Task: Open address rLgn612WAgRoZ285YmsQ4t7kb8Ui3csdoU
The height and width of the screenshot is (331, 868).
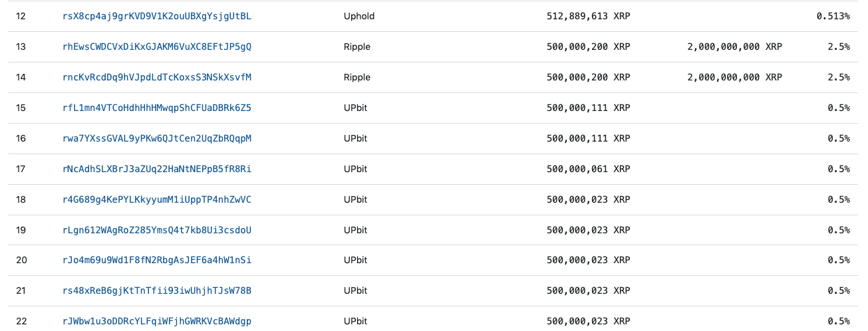Action: coord(157,230)
